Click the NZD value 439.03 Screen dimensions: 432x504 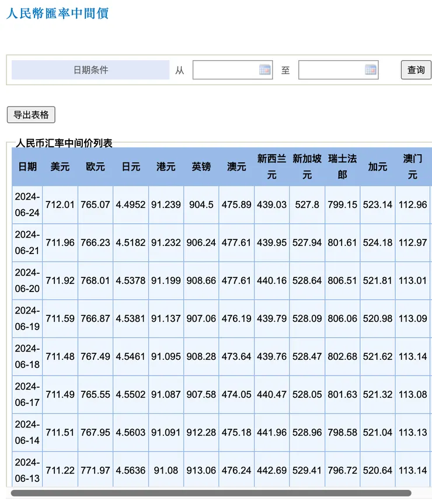pyautogui.click(x=271, y=204)
